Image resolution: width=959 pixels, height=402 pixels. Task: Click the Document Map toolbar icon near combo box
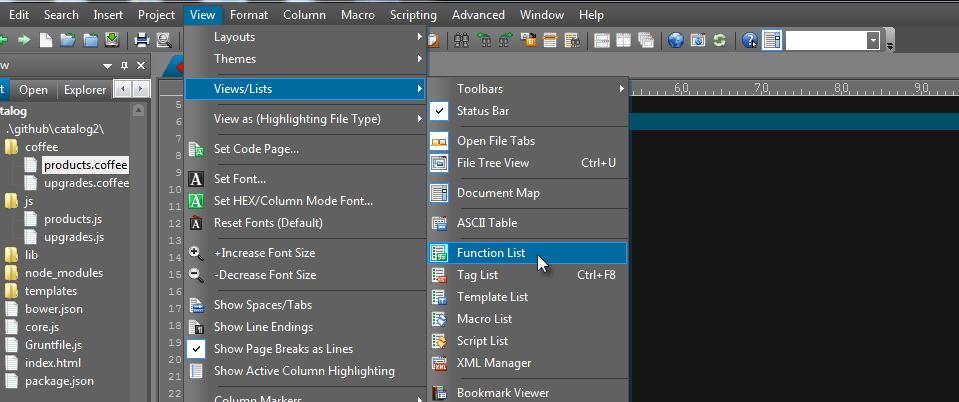(x=772, y=40)
